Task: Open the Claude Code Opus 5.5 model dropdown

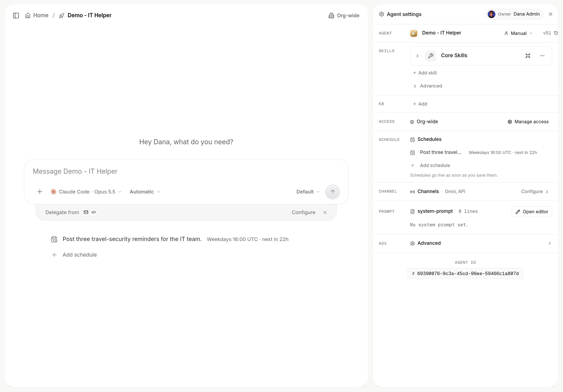Action: tap(86, 192)
